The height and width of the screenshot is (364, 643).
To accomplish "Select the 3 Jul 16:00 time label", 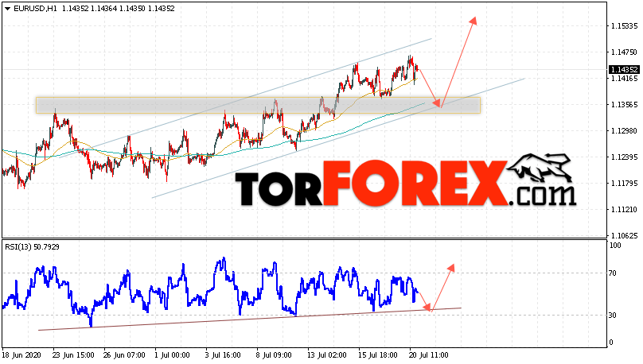I will pos(223,355).
